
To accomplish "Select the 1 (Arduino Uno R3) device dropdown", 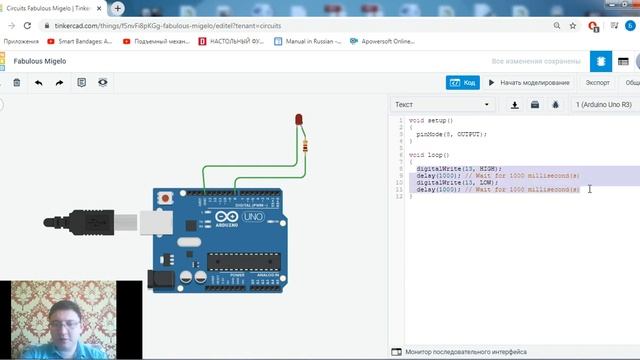I will point(605,104).
